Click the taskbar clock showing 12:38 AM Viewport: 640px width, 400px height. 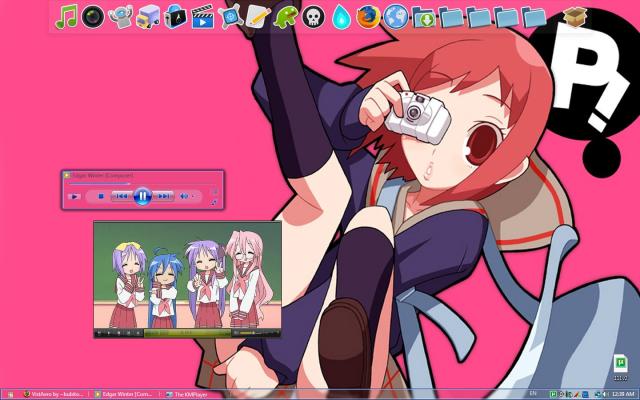(623, 394)
